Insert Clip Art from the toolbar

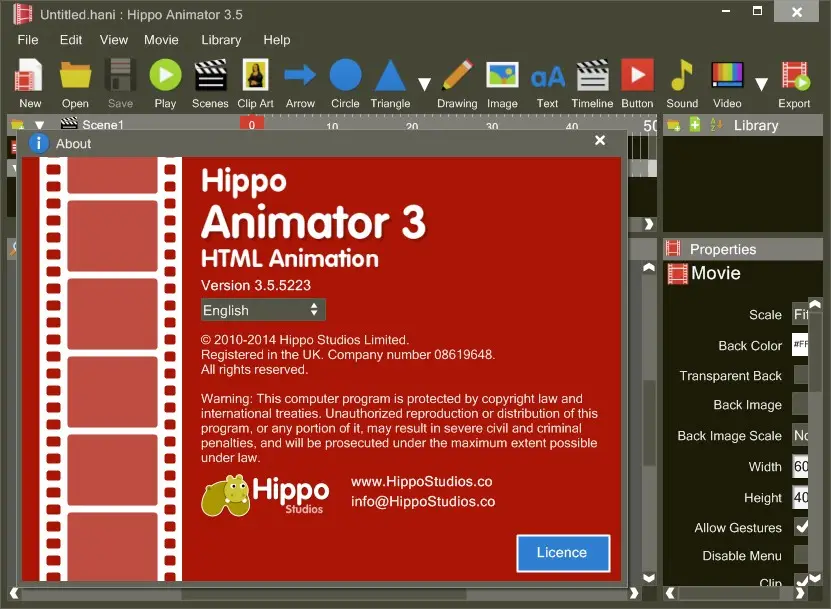[255, 83]
